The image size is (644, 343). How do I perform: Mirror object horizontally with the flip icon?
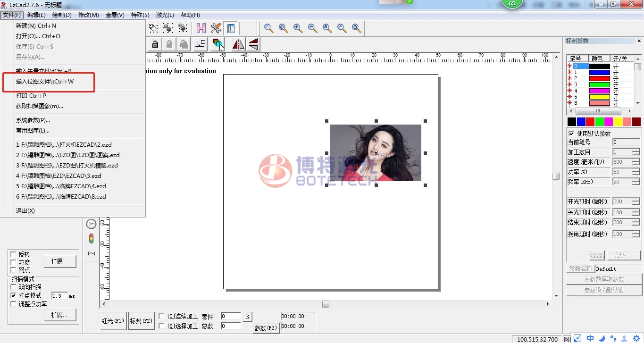tap(238, 44)
